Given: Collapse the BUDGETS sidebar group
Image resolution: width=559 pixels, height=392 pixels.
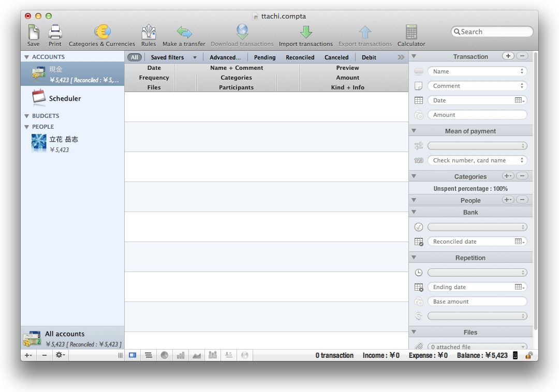Looking at the screenshot, I should tap(27, 116).
